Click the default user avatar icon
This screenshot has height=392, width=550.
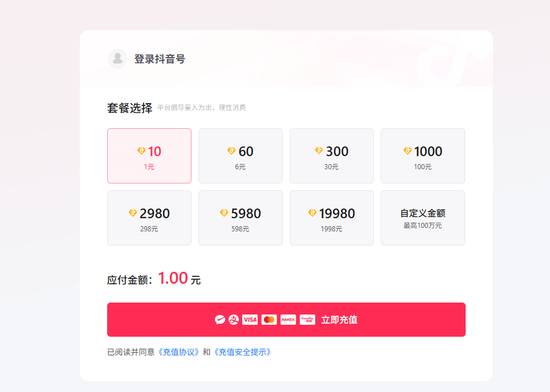point(117,59)
